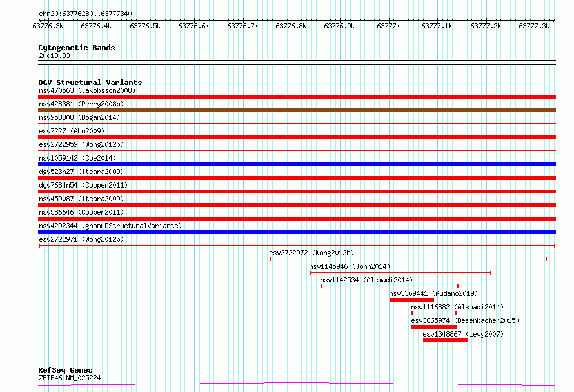Select the red bar under esv7227
This screenshot has width=574, height=392.
click(297, 137)
